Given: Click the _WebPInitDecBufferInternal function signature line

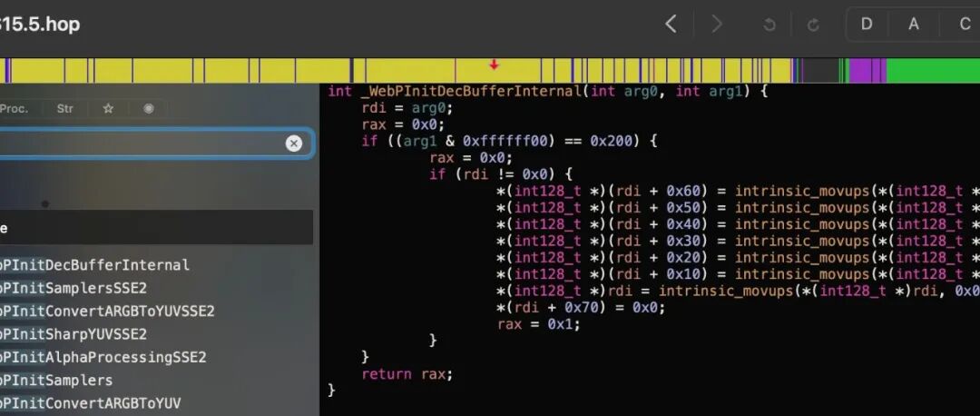Looking at the screenshot, I should [547, 92].
